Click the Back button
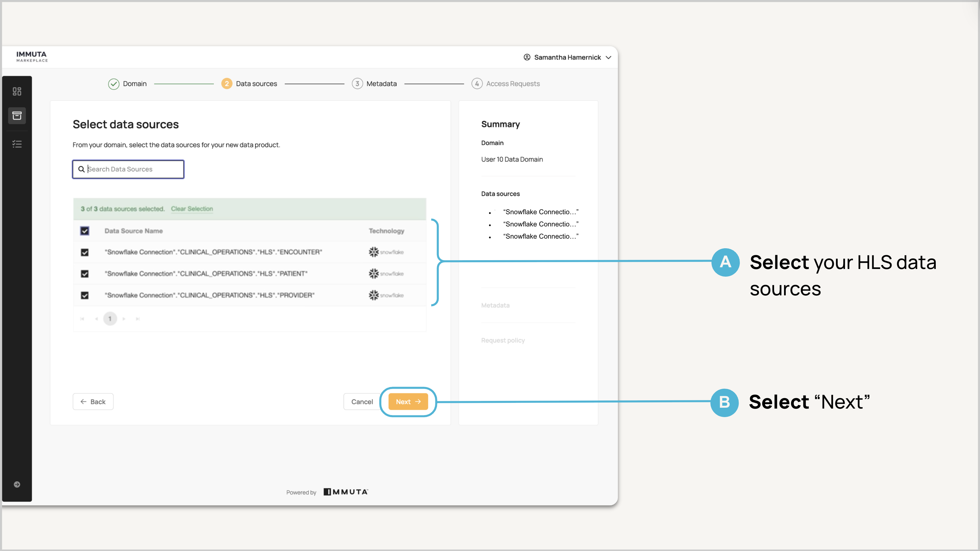980x551 pixels. coord(93,402)
